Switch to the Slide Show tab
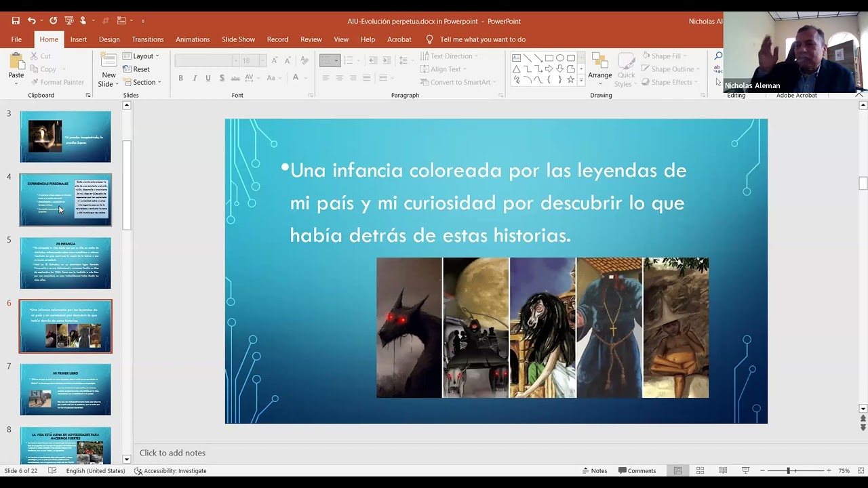The height and width of the screenshot is (488, 868). point(239,39)
